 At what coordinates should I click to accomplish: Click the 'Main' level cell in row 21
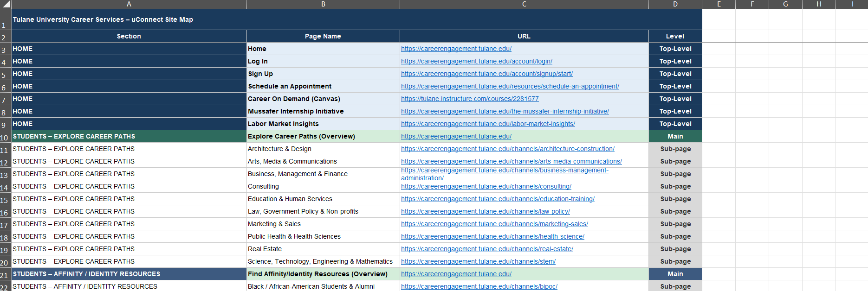tap(675, 274)
